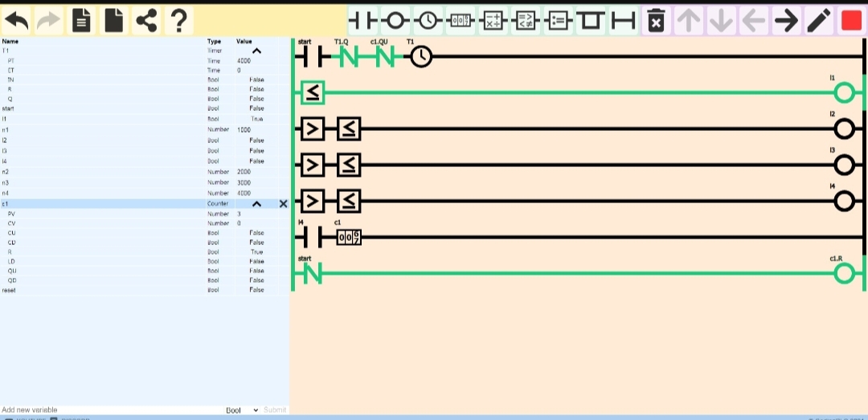The width and height of the screenshot is (868, 420).
Task: Add a timer element from toolbar
Action: tap(428, 21)
